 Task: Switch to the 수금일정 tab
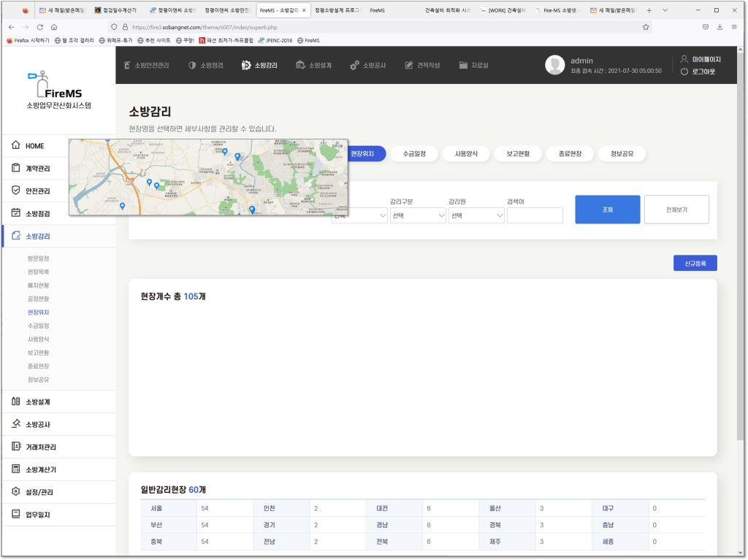[414, 153]
